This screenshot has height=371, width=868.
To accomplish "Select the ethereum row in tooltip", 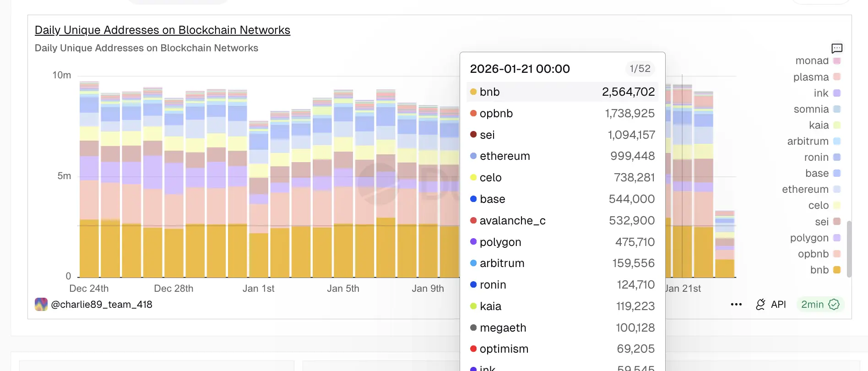I will click(562, 156).
